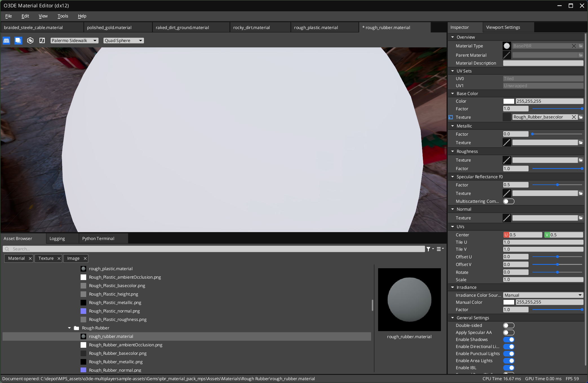Toggle Multiscattering Compensation on

point(509,201)
